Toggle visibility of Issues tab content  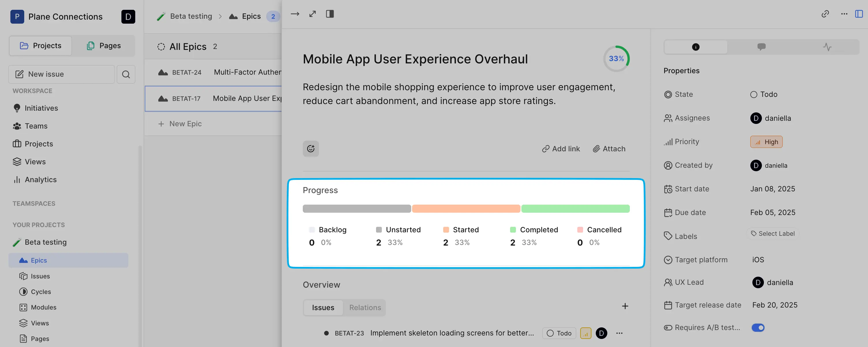[x=323, y=307]
